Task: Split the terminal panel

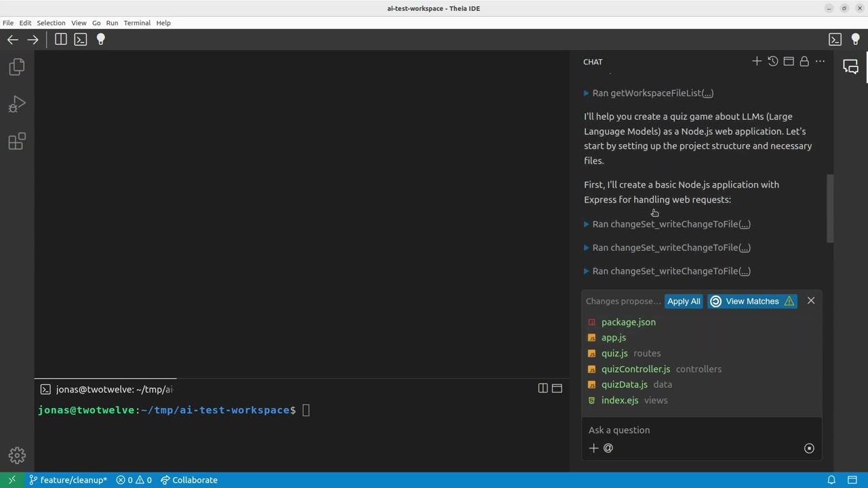Action: pos(542,388)
